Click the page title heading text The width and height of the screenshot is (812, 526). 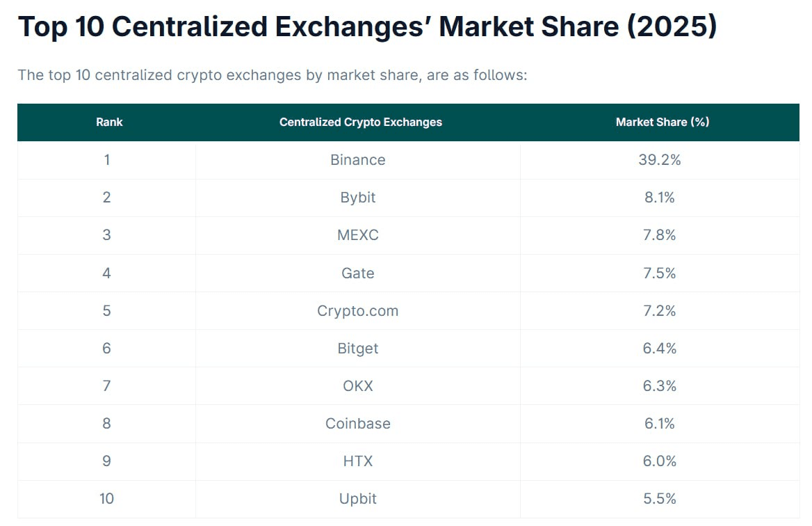(367, 27)
